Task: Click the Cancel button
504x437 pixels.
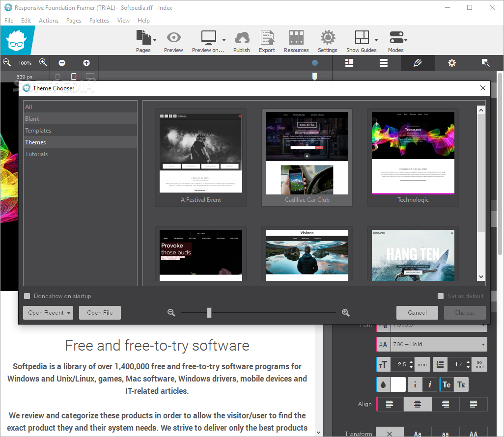Action: point(417,313)
